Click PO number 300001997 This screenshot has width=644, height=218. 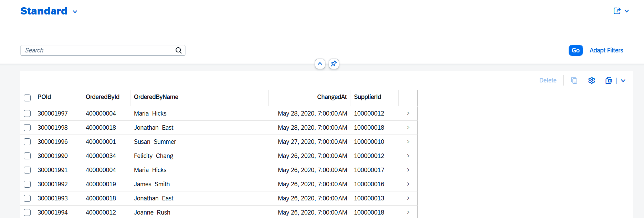click(x=53, y=113)
